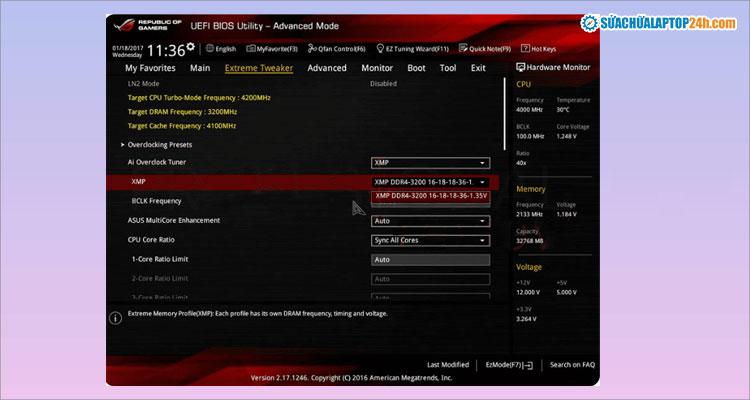Viewport: 750px width, 400px height.
Task: Click the 1-Core Ratio Limit input field
Action: click(430, 259)
